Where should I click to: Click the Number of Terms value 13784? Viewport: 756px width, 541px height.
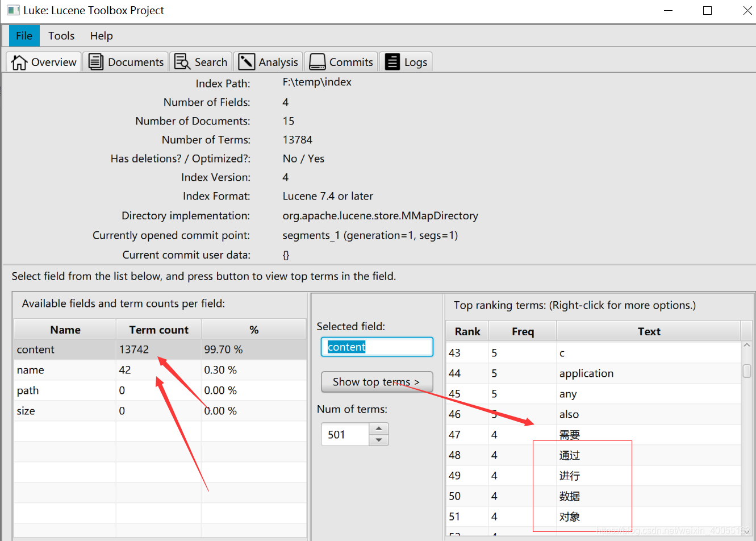[297, 140]
